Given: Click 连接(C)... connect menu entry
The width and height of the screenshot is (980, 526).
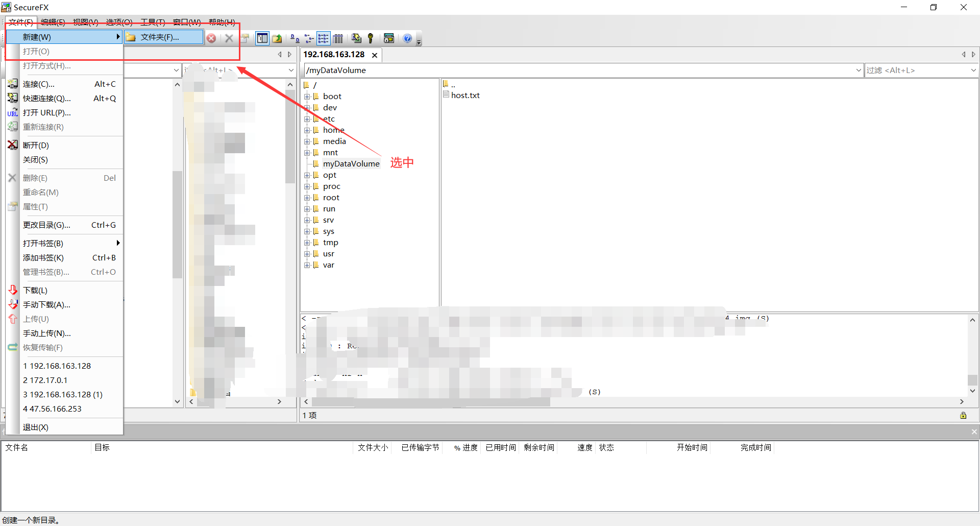Looking at the screenshot, I should point(64,84).
